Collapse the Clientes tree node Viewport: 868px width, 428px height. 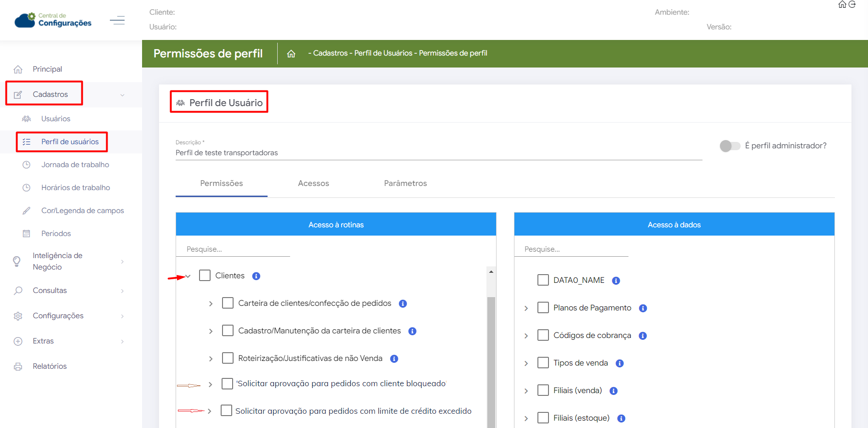click(x=188, y=276)
